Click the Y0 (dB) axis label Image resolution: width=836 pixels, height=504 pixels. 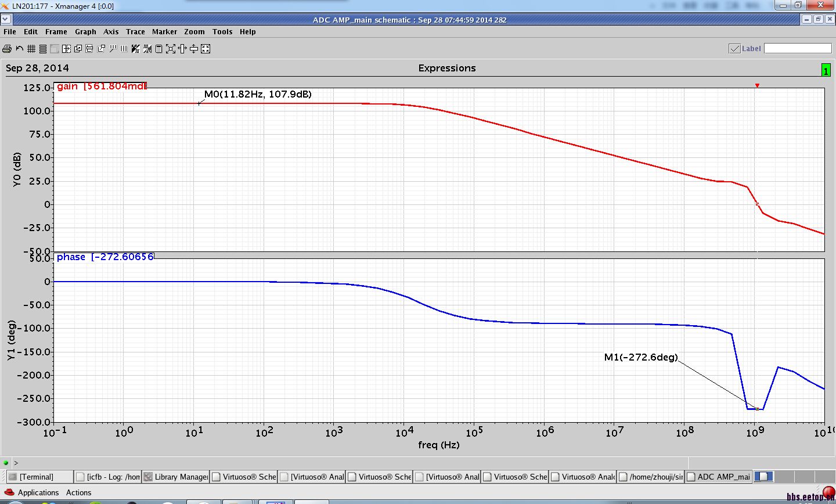17,170
